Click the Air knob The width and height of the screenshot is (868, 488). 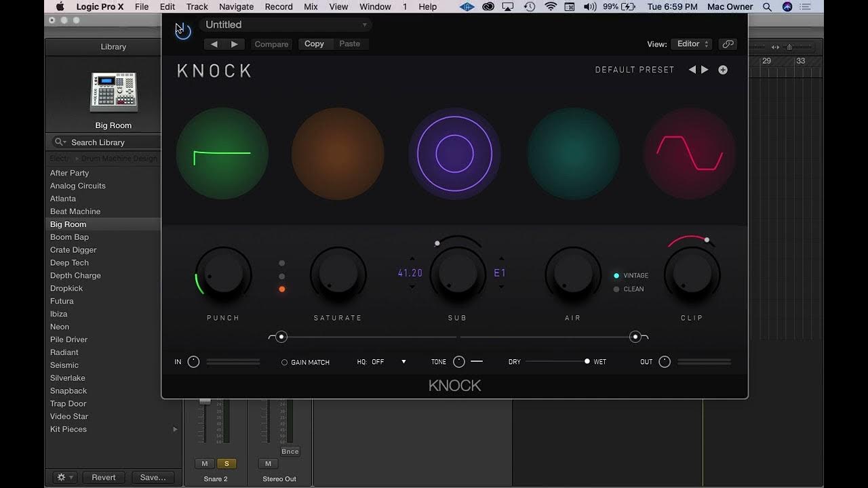coord(573,275)
